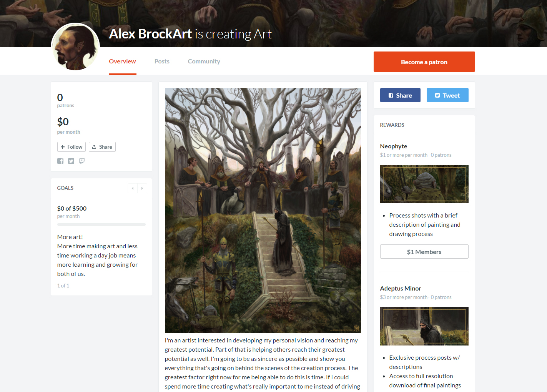This screenshot has height=392, width=547.
Task: Open the main throne painting image
Action: coord(263,211)
